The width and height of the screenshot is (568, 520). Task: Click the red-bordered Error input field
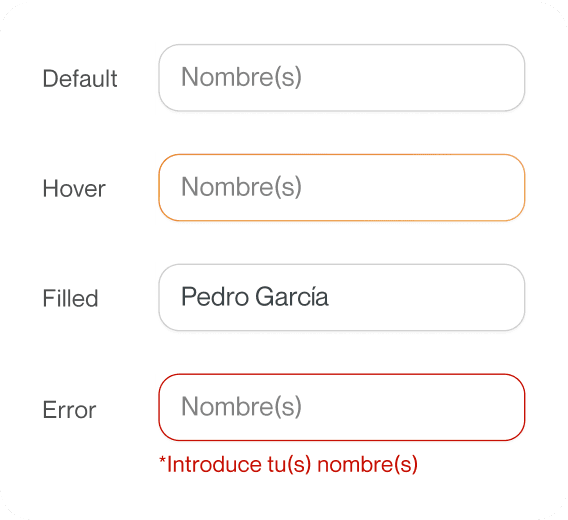(x=342, y=407)
